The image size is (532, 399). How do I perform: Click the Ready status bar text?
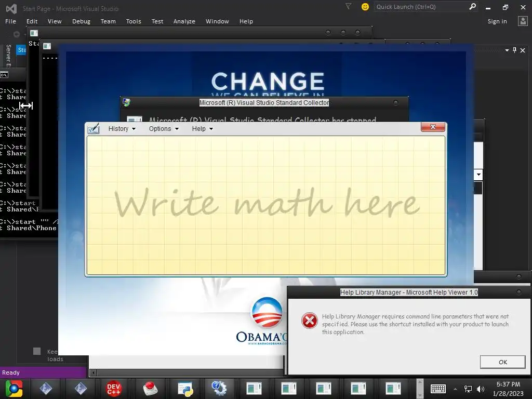(11, 373)
